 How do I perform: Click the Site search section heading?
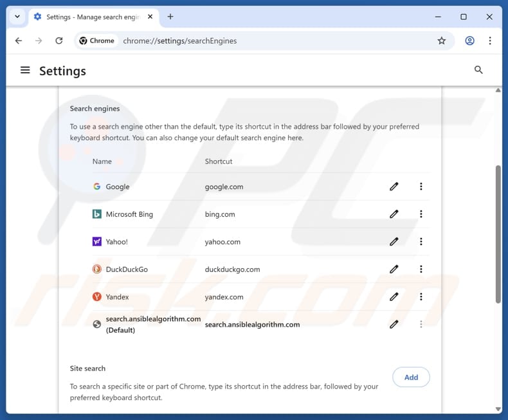tap(87, 369)
